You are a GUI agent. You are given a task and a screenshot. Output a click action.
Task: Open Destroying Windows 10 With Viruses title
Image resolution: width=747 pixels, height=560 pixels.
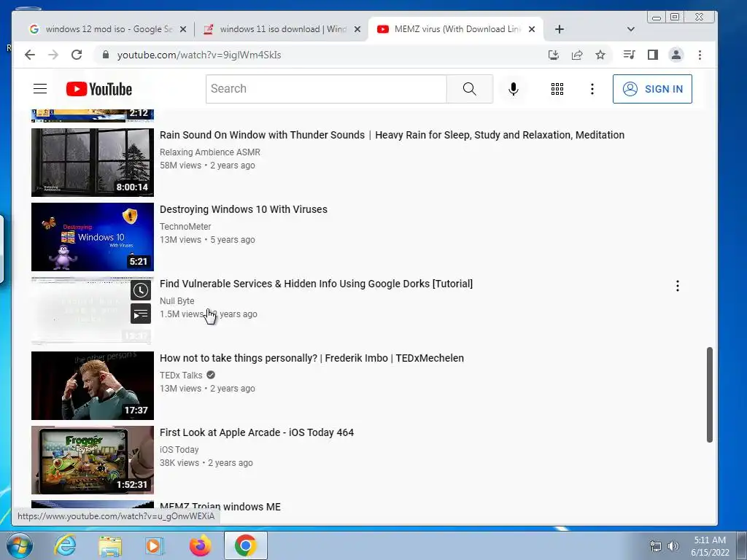(244, 209)
